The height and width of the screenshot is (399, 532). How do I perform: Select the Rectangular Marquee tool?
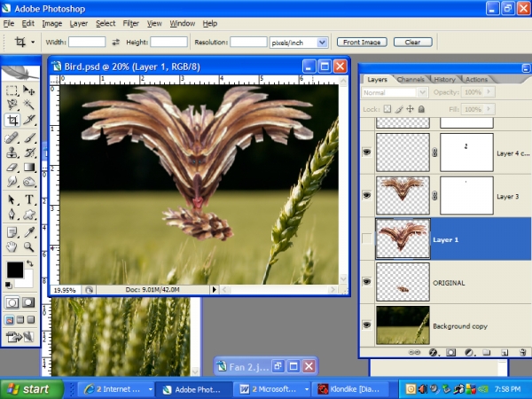coord(12,90)
